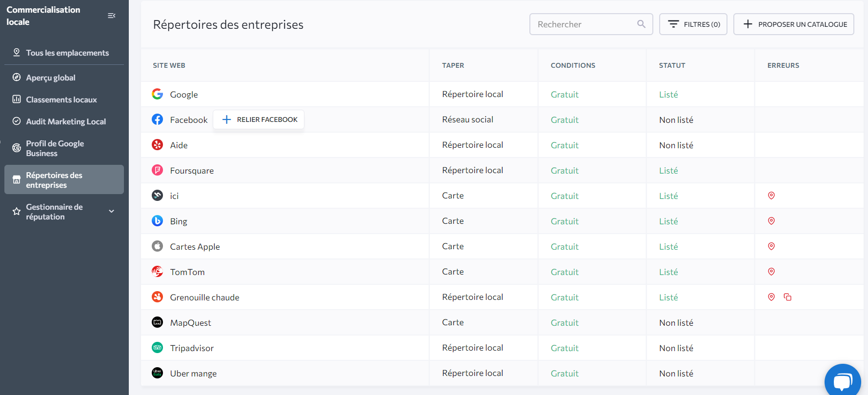The width and height of the screenshot is (868, 395).
Task: Open Tous les emplacements selector
Action: coord(67,53)
